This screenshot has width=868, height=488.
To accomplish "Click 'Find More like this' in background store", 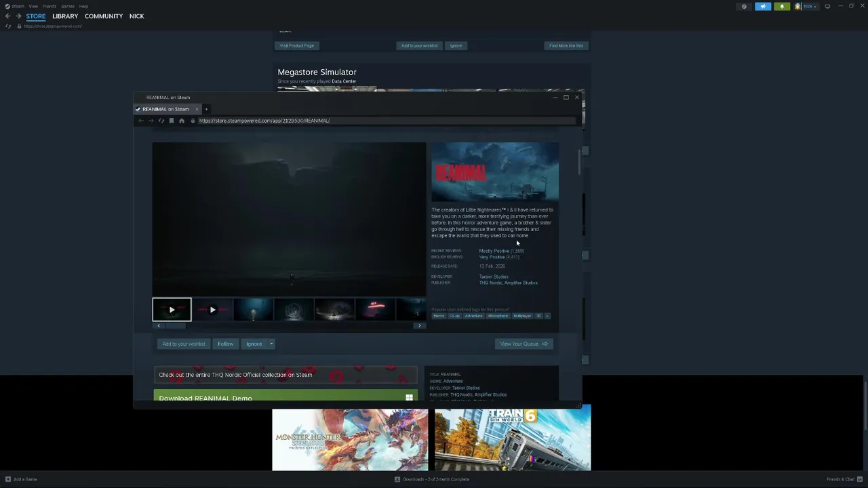I will 566,45.
